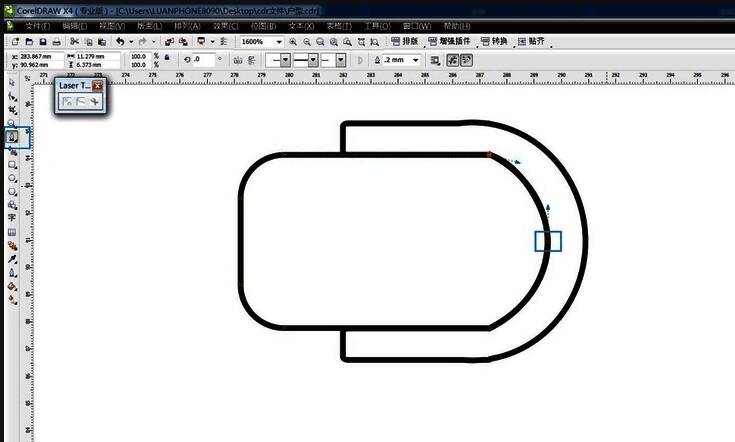Toggle the second pressed button after outline width
The image size is (735, 442).
[466, 60]
